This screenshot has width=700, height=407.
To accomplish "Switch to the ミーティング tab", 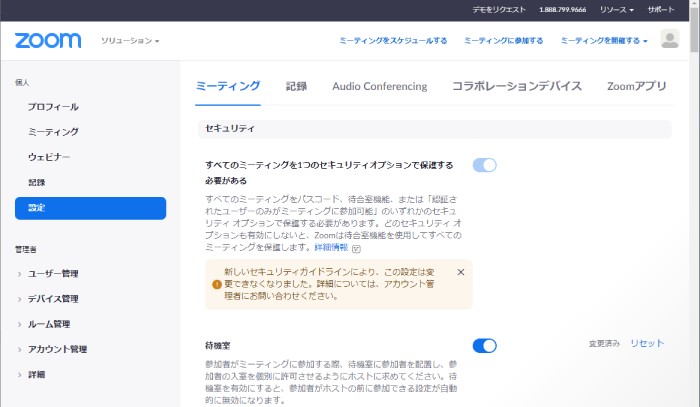I will pyautogui.click(x=228, y=86).
